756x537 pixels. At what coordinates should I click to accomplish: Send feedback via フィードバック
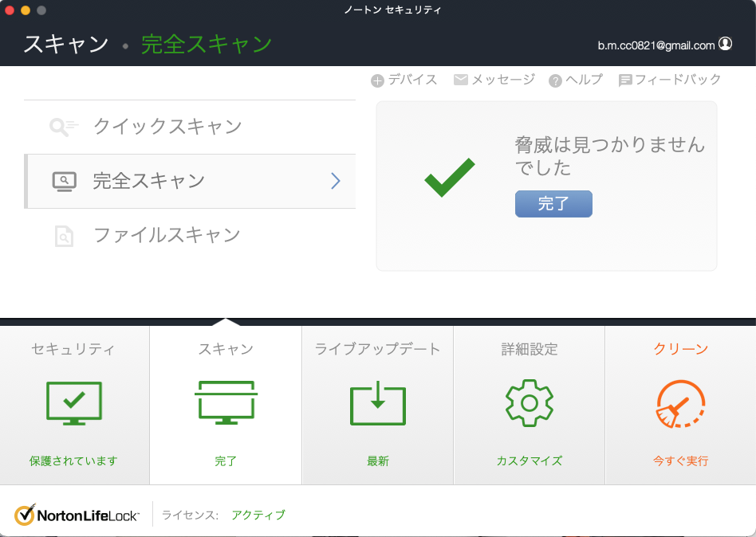[670, 80]
